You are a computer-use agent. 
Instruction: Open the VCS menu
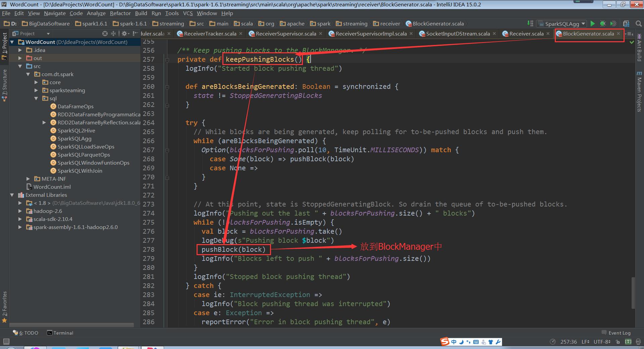(188, 13)
